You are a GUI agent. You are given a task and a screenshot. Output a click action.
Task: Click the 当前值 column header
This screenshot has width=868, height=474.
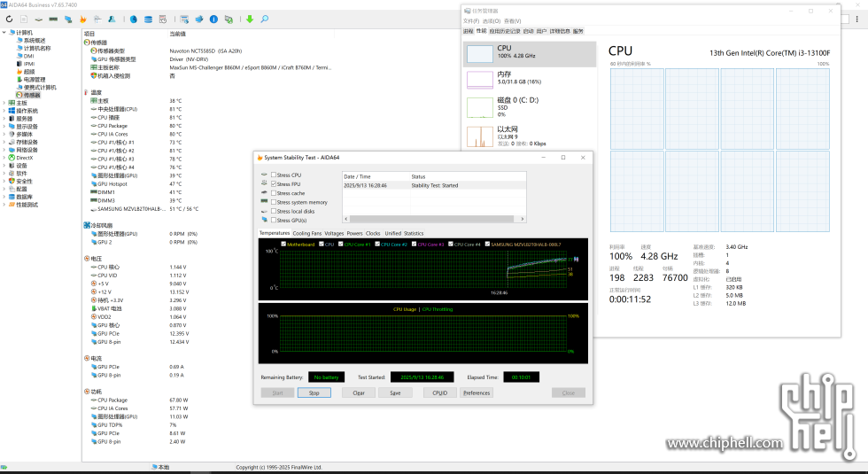click(x=178, y=34)
